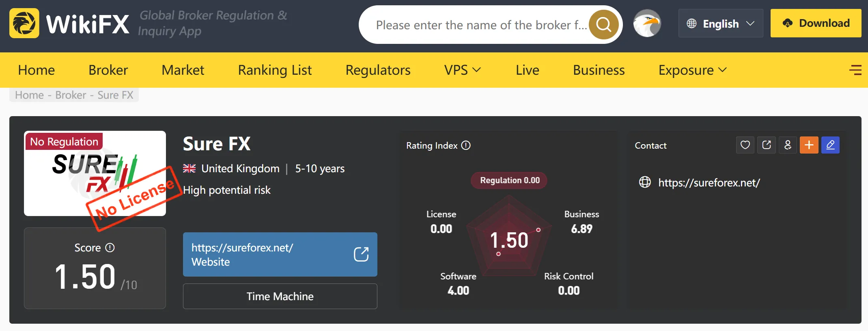The image size is (868, 331).
Task: Click the Sure FX breadcrumb link
Action: (115, 95)
